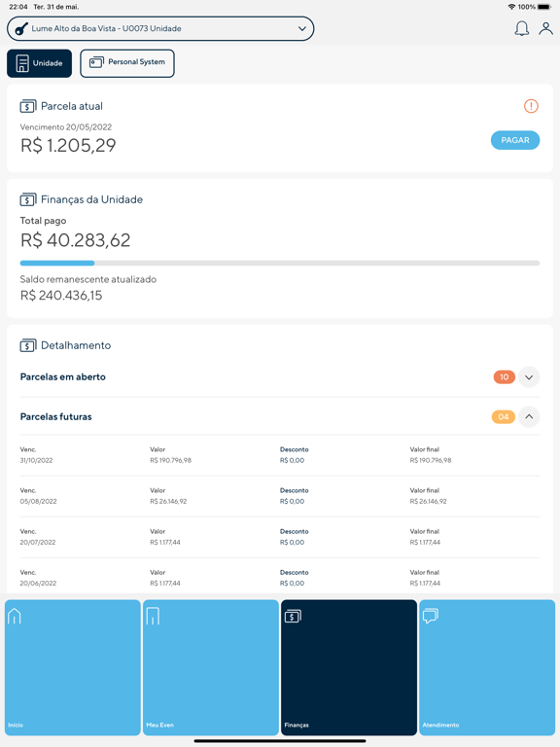Go to Início in bottom navigation
The width and height of the screenshot is (560, 747).
pyautogui.click(x=73, y=667)
